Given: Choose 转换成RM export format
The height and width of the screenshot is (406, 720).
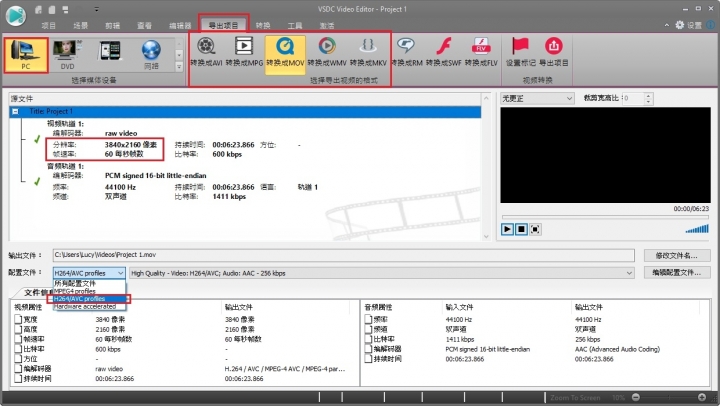Looking at the screenshot, I should [406, 53].
